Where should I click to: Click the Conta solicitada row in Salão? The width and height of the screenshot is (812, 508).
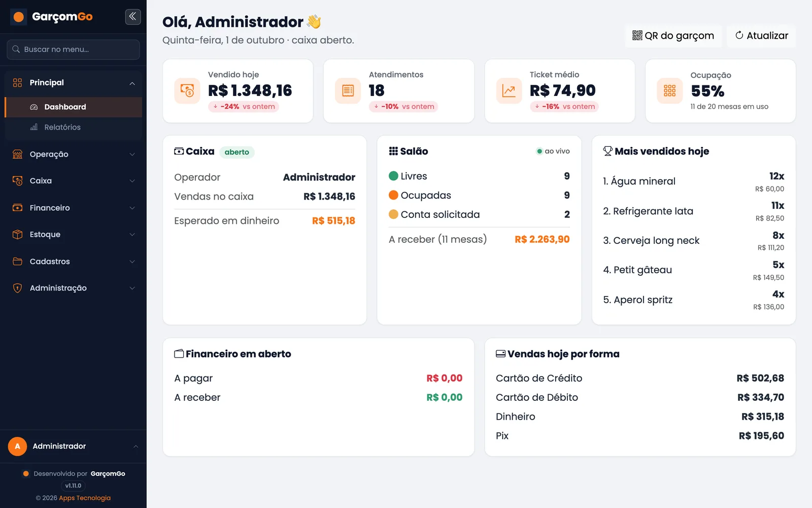[x=479, y=214]
